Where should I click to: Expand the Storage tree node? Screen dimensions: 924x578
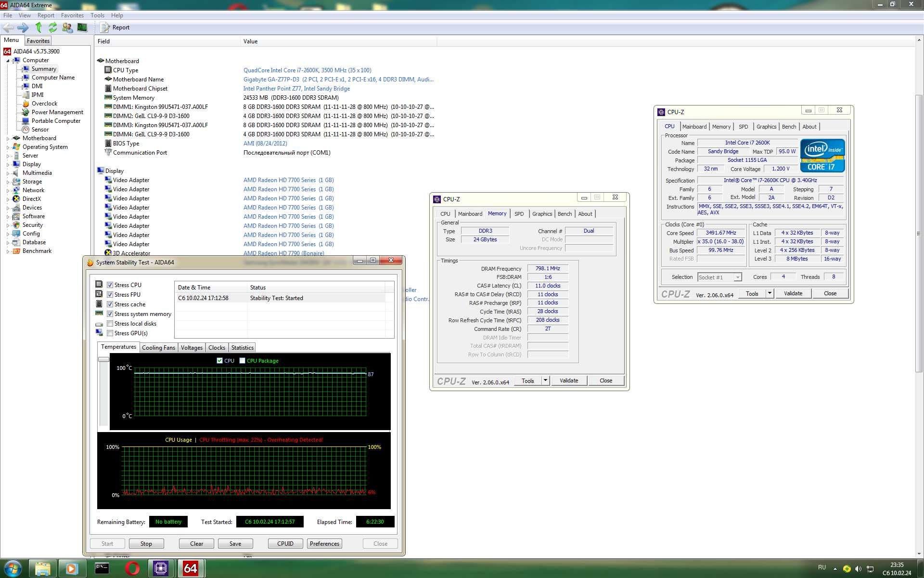click(x=8, y=182)
